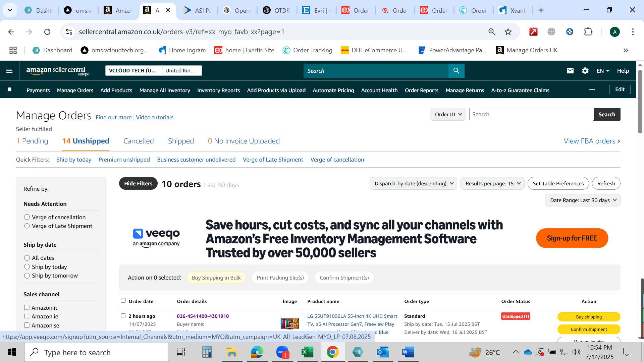The width and height of the screenshot is (644, 362).
Task: Go back with the browser back arrow
Action: [11, 32]
